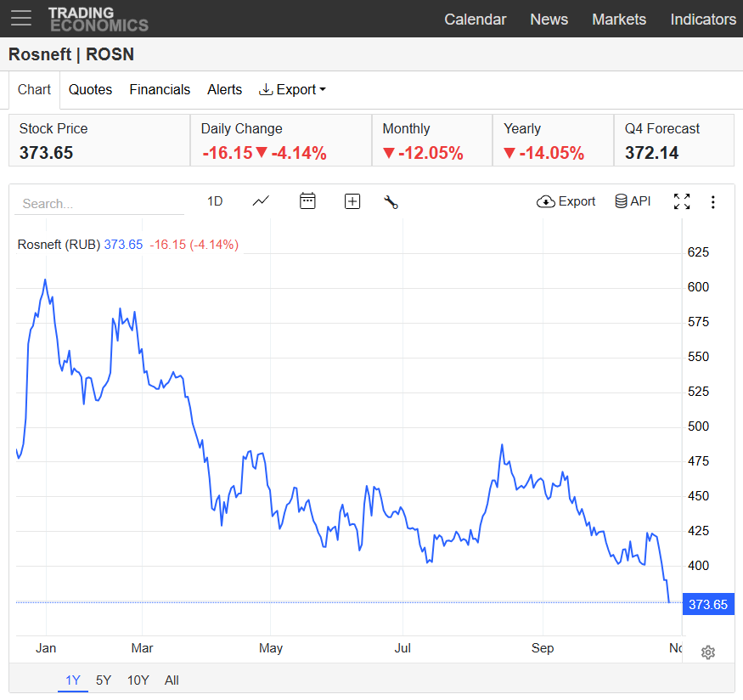Open the wrench chart tools icon
Screen dimensions: 743x700
[391, 202]
